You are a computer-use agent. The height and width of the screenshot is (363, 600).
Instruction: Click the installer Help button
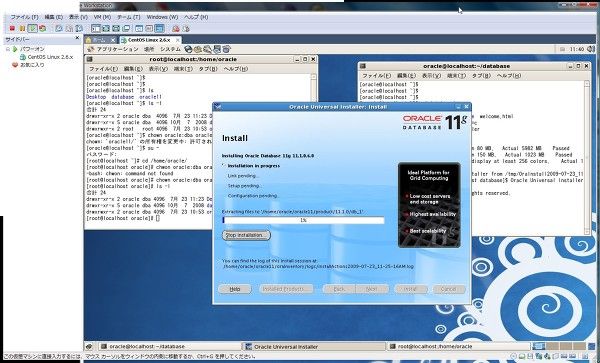point(235,289)
